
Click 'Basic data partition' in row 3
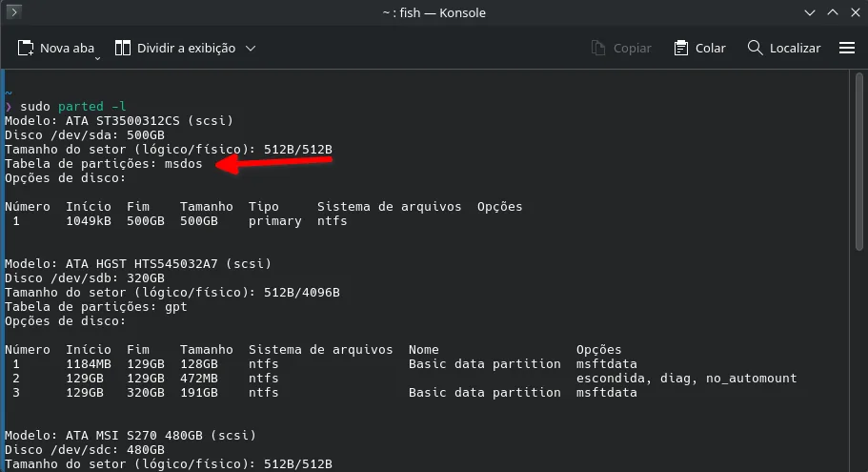484,393
